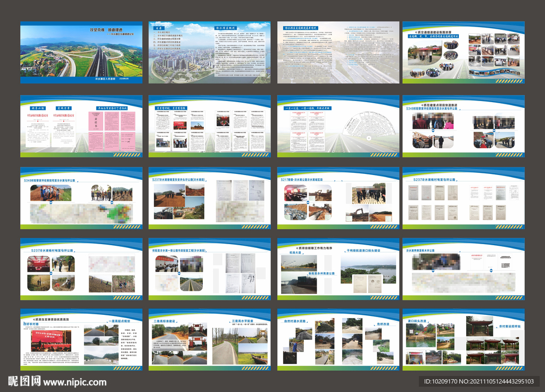Click the 千吨级航道港口码头建设 label
This screenshot has width=545, height=392.
pyautogui.click(x=363, y=251)
